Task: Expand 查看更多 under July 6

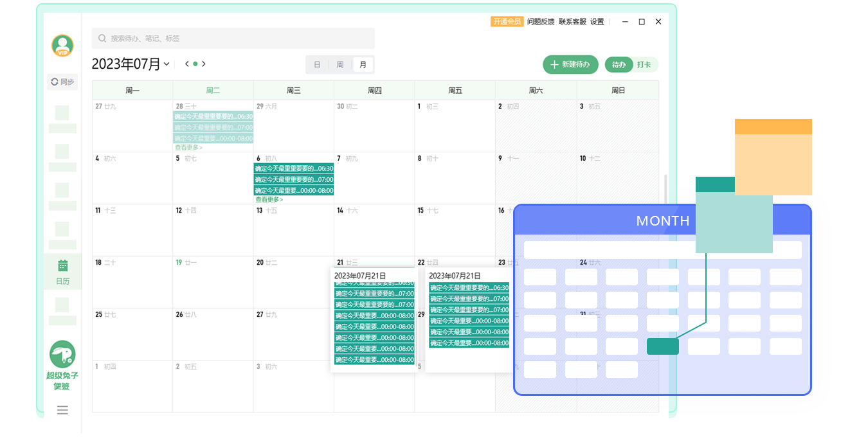Action: 269,199
